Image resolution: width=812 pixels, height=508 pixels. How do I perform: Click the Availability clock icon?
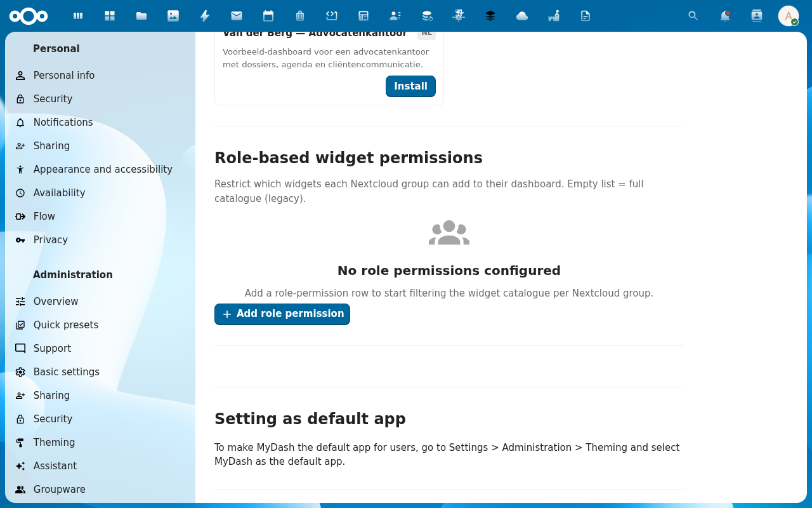tap(20, 193)
